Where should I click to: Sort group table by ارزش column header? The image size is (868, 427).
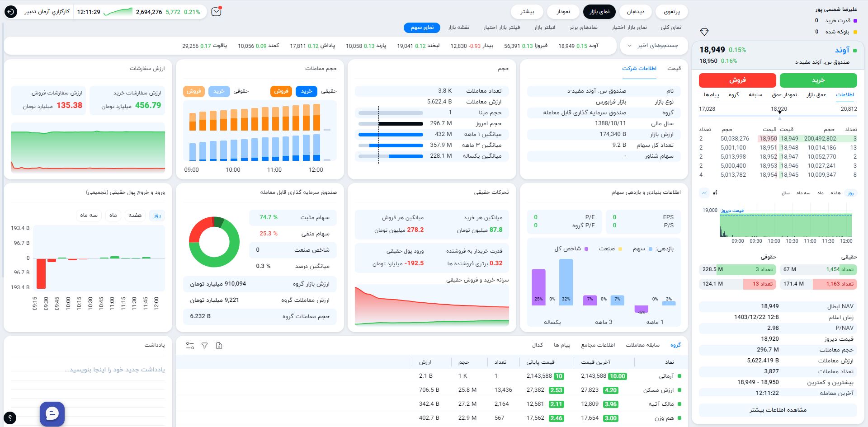425,362
